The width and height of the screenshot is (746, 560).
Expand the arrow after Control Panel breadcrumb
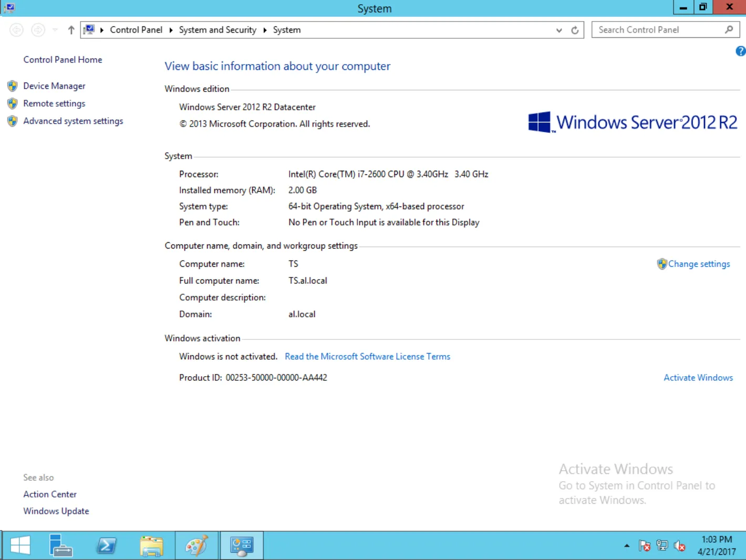(x=171, y=30)
